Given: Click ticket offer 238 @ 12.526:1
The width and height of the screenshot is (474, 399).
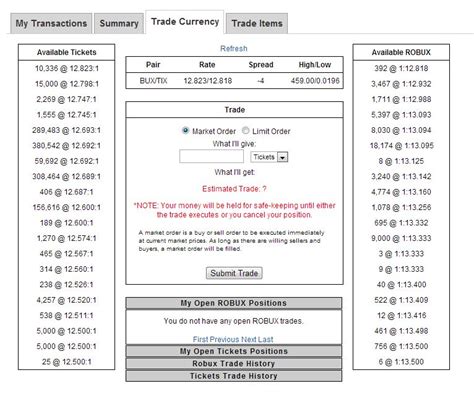Looking at the screenshot, I should coord(66,284).
